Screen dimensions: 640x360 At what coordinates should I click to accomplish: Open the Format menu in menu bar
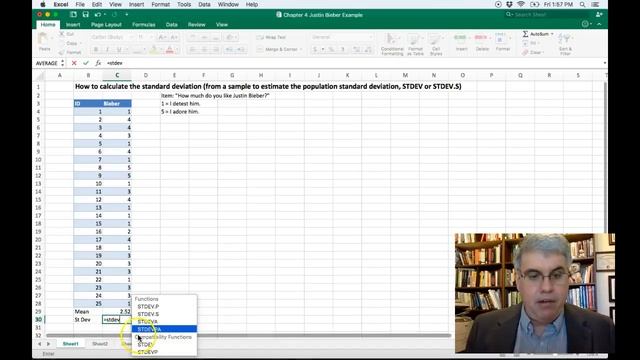click(160, 4)
